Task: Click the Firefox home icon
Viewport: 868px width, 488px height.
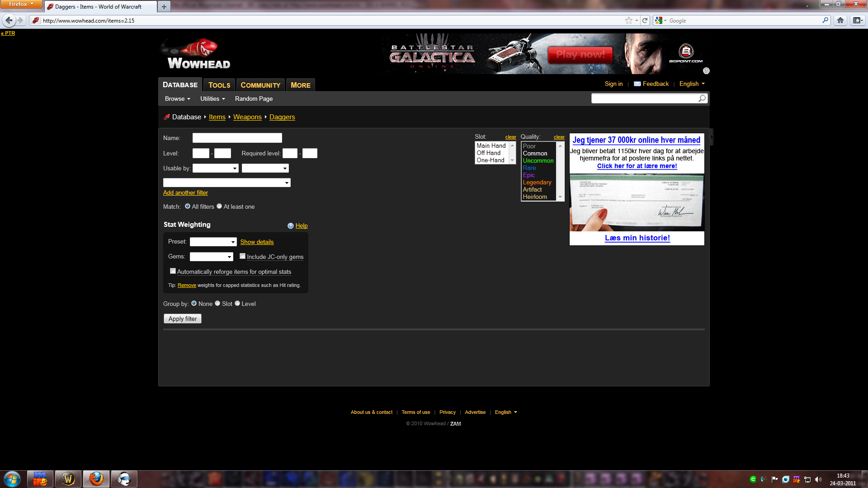Action: coord(840,20)
